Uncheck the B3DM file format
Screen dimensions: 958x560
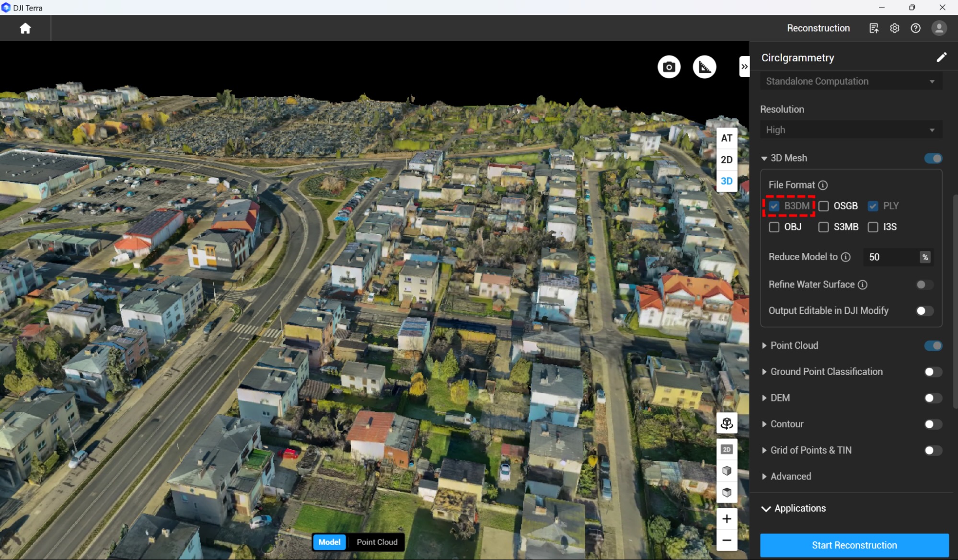click(x=774, y=206)
